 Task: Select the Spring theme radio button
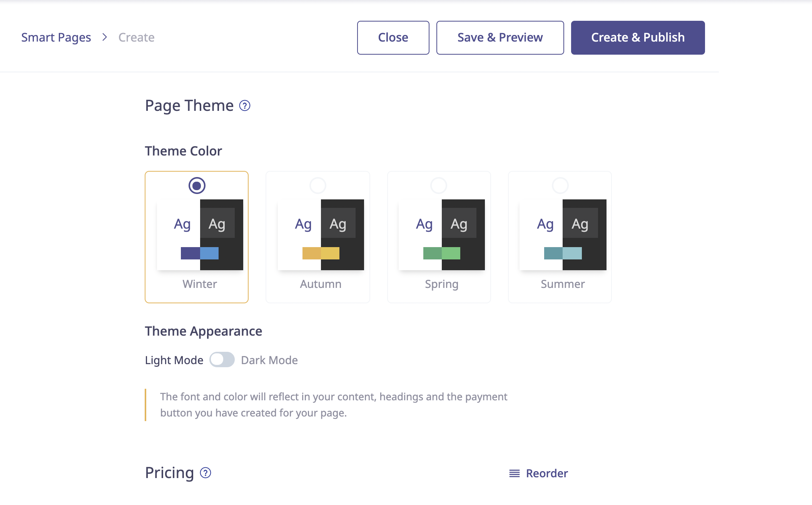pyautogui.click(x=439, y=186)
